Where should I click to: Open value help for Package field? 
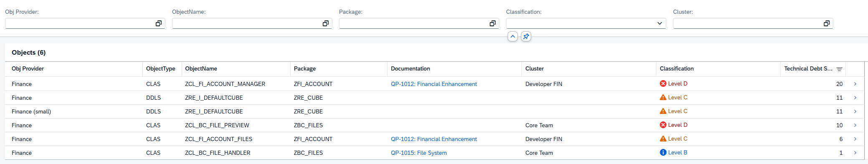tap(492, 23)
